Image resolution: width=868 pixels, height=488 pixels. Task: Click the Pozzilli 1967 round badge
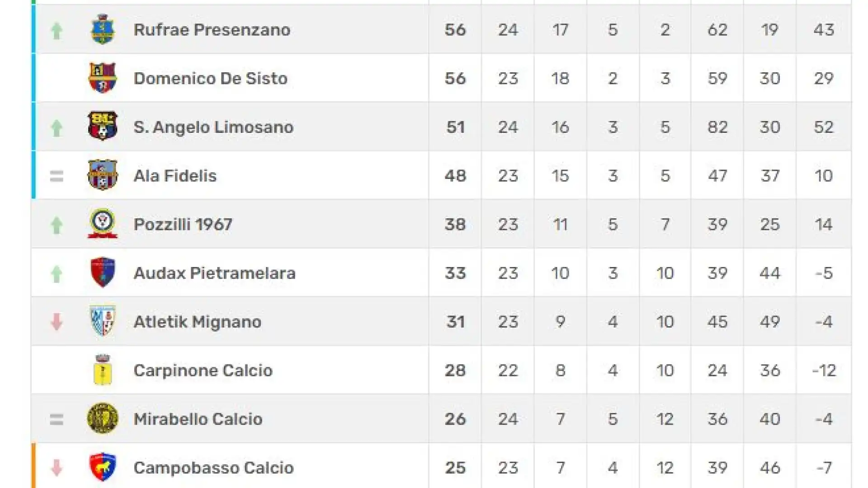click(x=103, y=223)
